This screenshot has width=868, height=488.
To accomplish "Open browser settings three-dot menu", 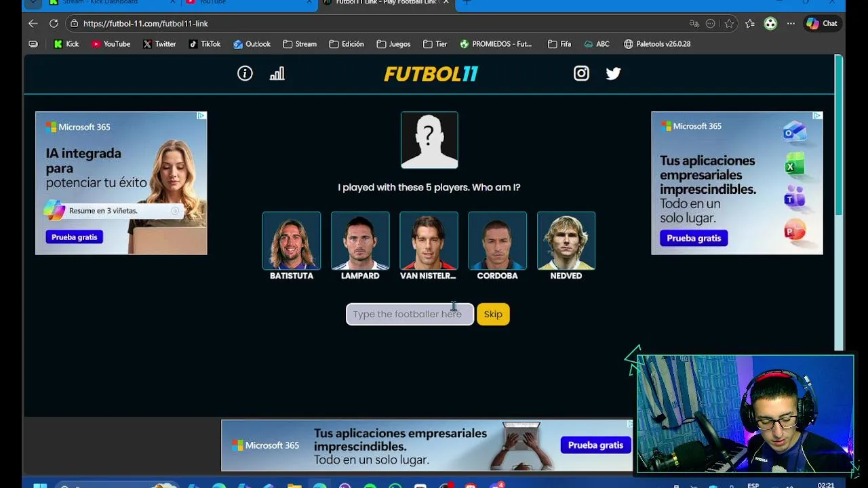I will point(791,23).
